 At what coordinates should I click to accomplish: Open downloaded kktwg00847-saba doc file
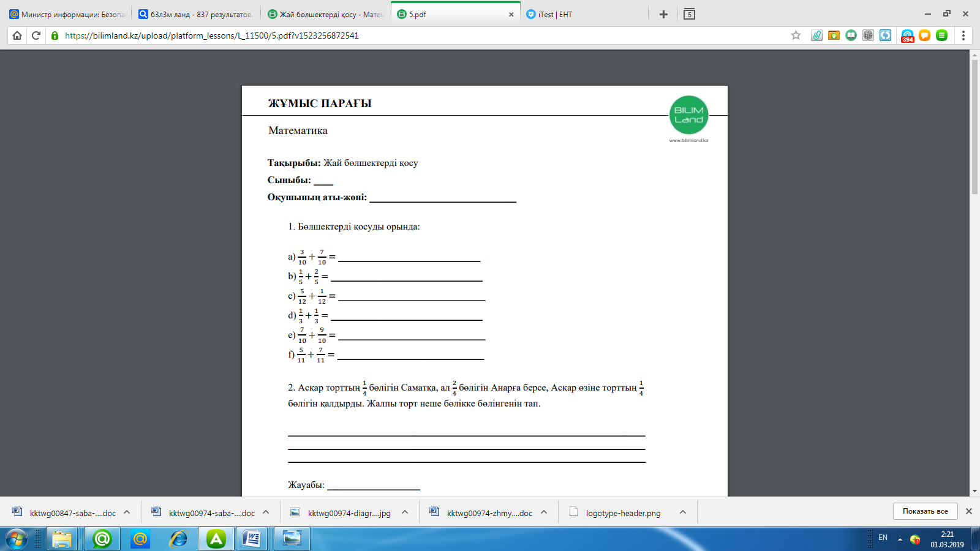click(64, 513)
